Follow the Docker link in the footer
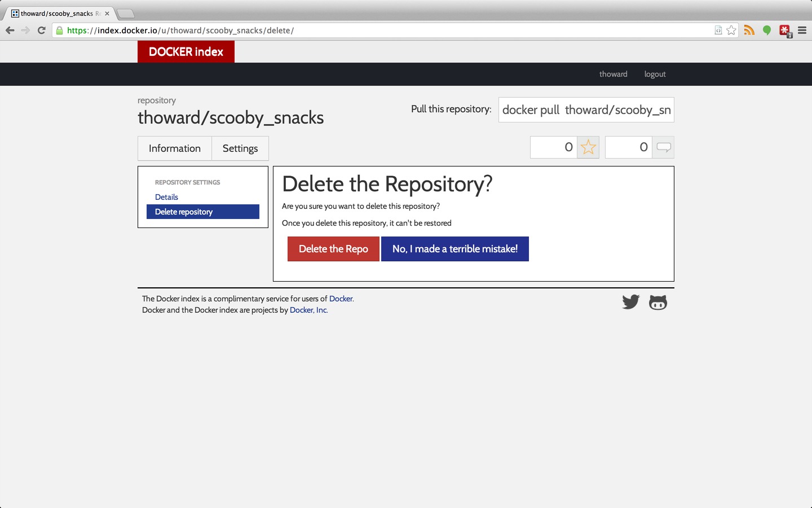Viewport: 812px width, 508px height. pyautogui.click(x=341, y=299)
